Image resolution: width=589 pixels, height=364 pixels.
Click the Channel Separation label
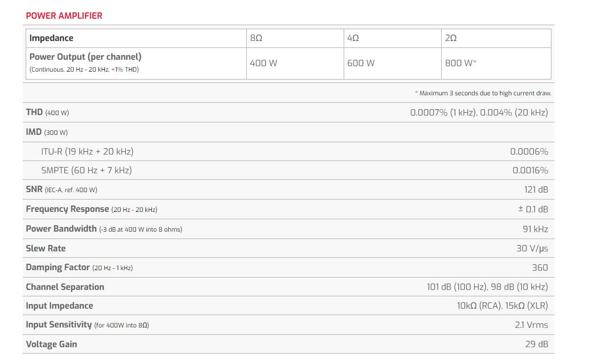65,287
